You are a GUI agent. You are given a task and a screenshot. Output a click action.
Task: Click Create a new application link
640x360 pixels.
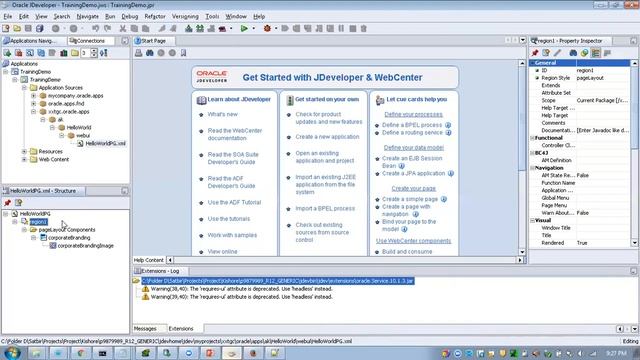[327, 137]
